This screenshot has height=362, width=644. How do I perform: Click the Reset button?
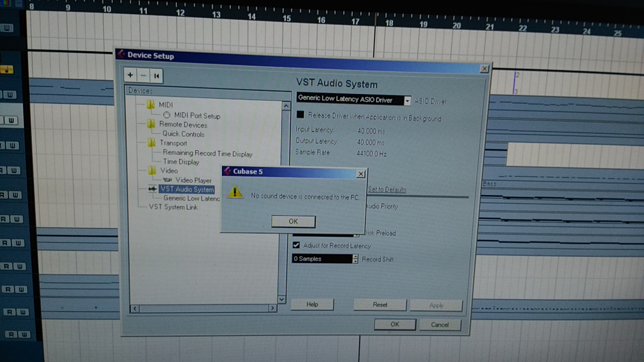[x=380, y=305]
